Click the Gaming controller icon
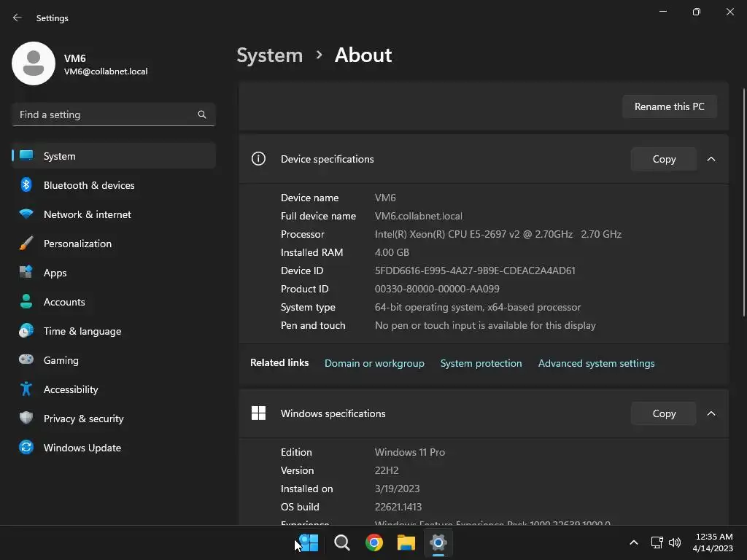This screenshot has width=747, height=560. (x=26, y=359)
